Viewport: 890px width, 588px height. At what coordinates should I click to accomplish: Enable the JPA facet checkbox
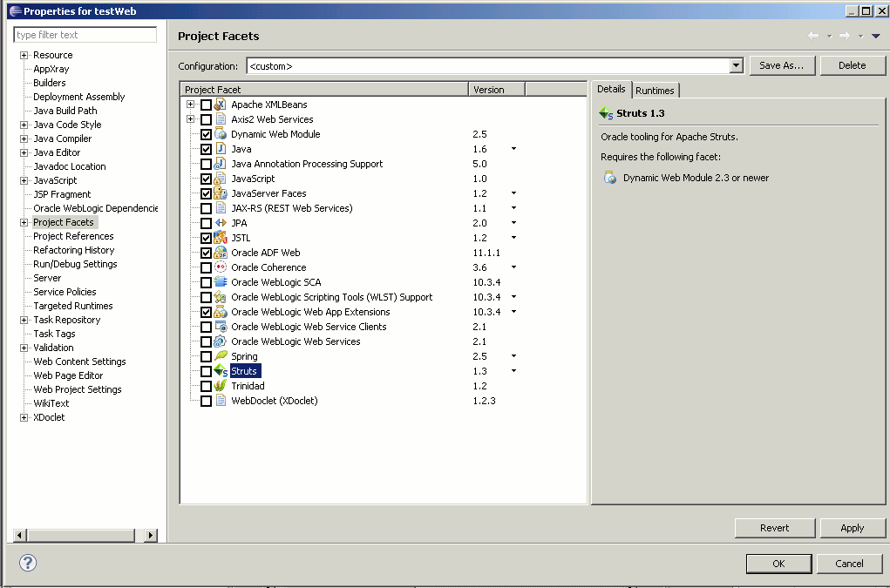(206, 223)
